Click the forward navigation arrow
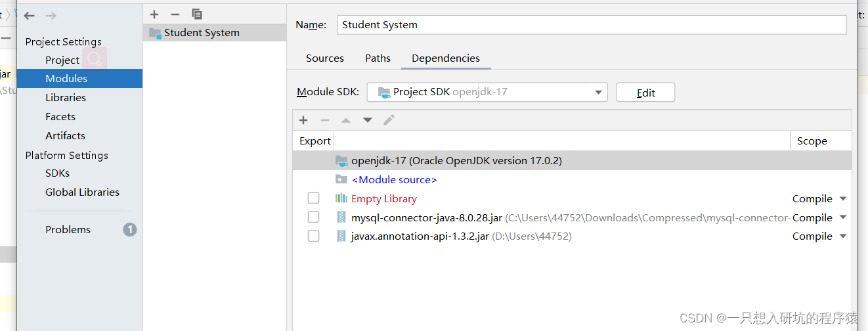Screen dimensions: 868x331 51,15
